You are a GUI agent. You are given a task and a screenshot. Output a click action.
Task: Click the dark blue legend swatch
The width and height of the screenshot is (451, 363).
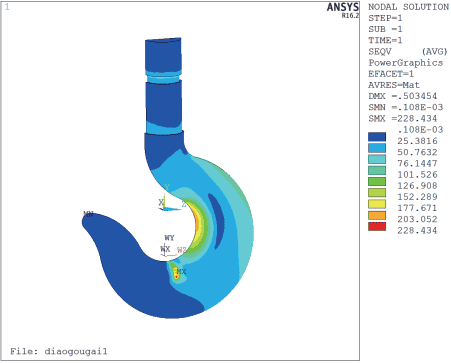377,137
